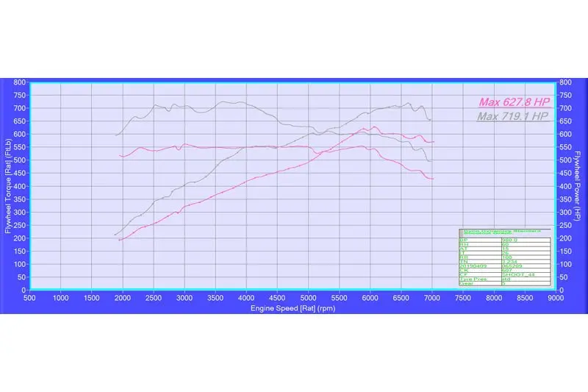Click the 9000 rpm axis tick label

(x=556, y=298)
